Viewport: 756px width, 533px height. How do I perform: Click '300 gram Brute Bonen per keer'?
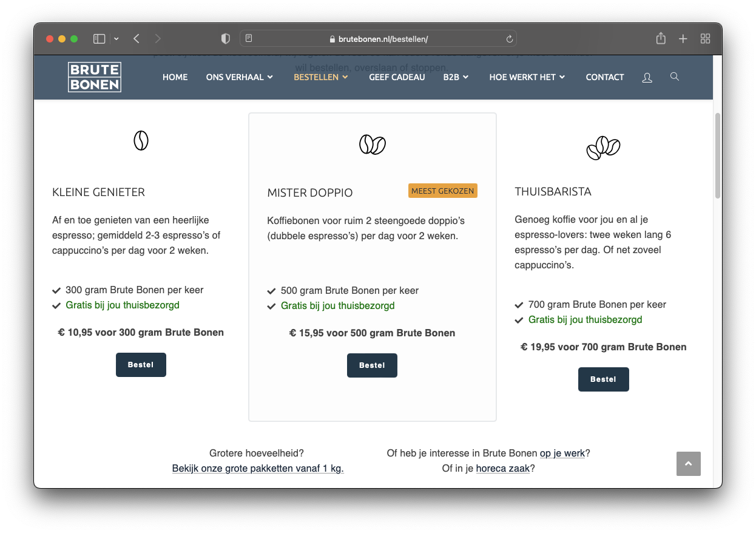click(x=134, y=290)
